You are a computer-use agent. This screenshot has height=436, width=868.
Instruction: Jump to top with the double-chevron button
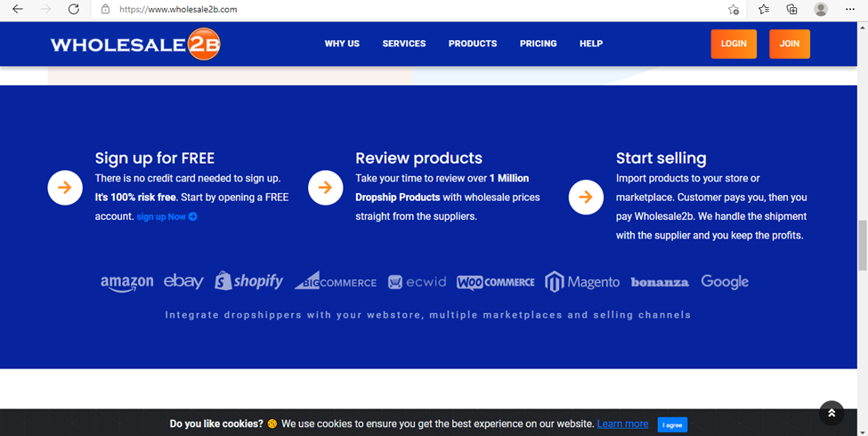[x=831, y=413]
